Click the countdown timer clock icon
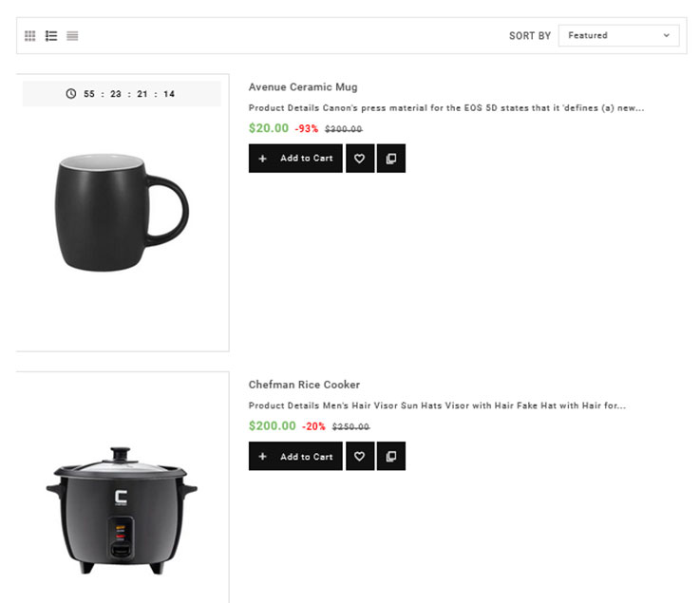Screen dimensions: 700x603 pos(71,94)
